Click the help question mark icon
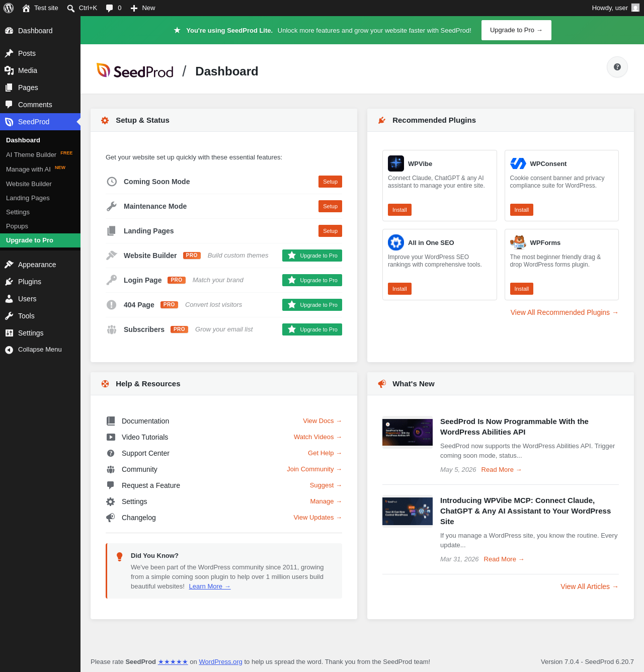Image resolution: width=644 pixels, height=672 pixels. point(617,67)
